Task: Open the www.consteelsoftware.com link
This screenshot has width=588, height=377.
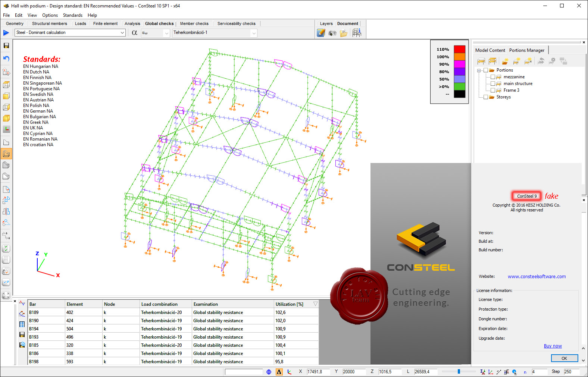Action: (x=537, y=277)
